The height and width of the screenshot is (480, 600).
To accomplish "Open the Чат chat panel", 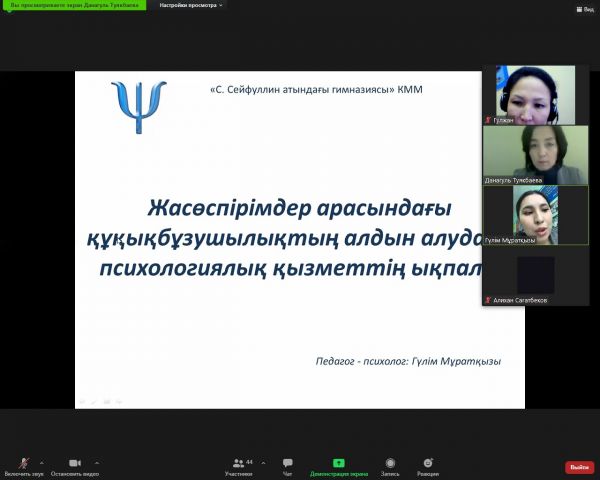I will coord(288,463).
